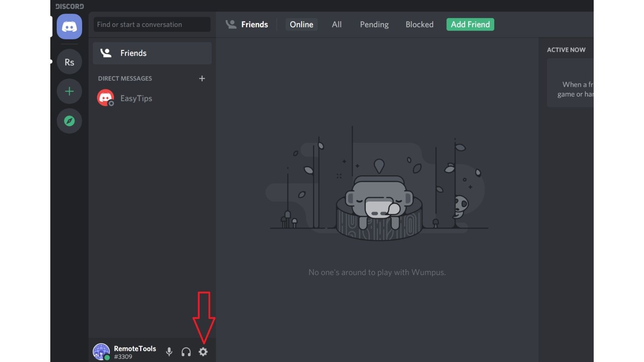
Task: Open the EasyTips direct message
Action: point(152,98)
